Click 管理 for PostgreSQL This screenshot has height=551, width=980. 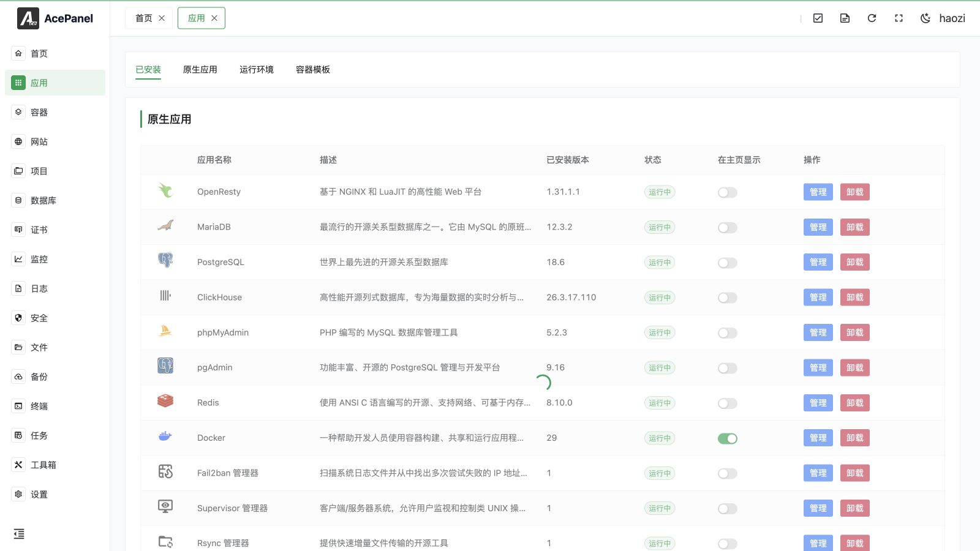click(818, 262)
